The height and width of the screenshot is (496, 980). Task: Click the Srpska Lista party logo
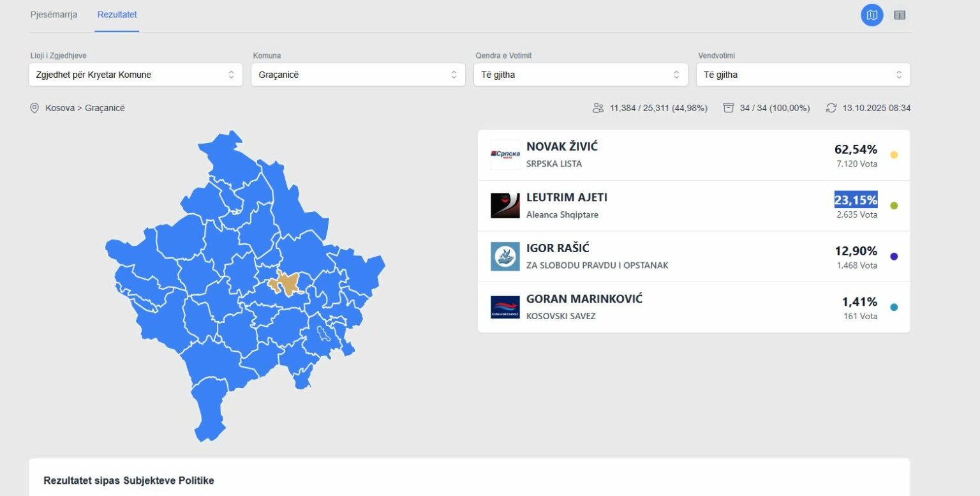(505, 154)
